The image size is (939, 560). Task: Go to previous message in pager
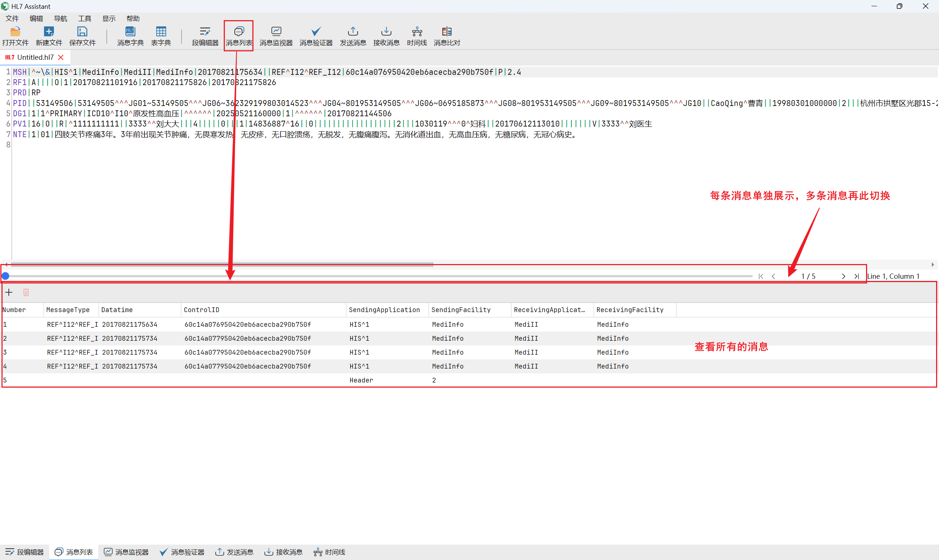(x=773, y=276)
